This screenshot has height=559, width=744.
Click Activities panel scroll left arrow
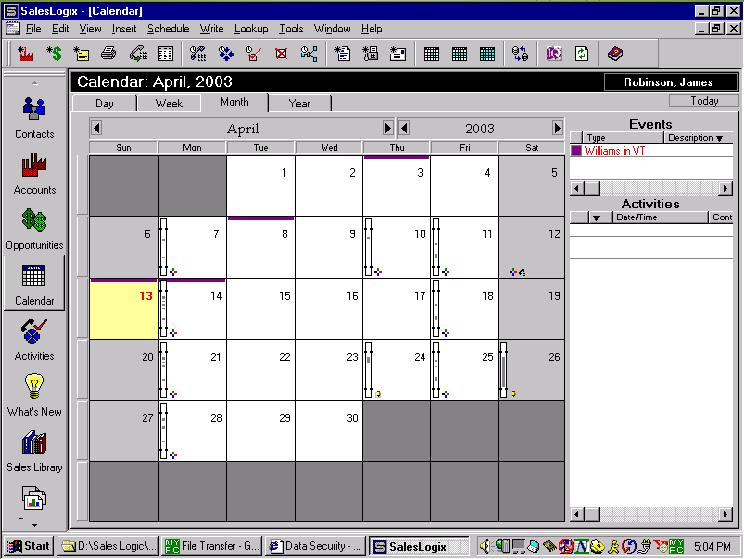pyautogui.click(x=577, y=514)
